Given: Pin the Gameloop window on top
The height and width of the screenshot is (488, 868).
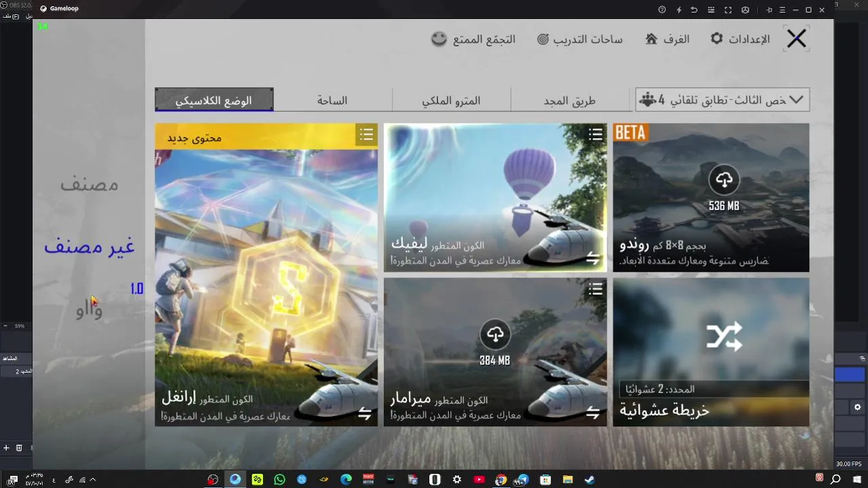Looking at the screenshot, I should point(770,9).
